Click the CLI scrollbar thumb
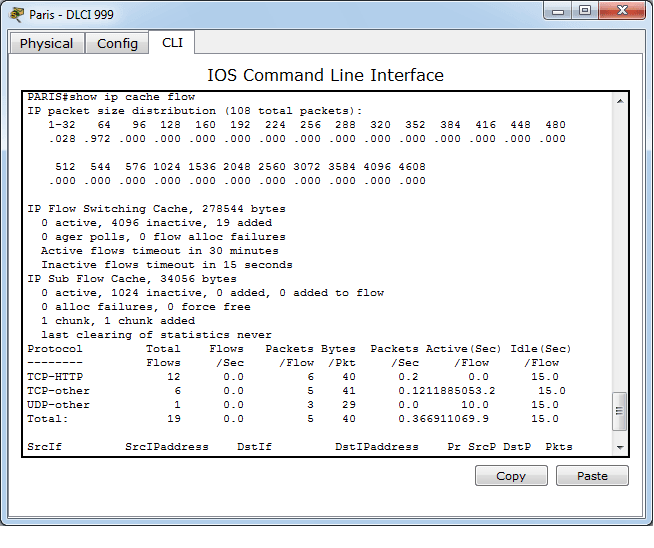Viewport: 654px width, 548px height. click(x=619, y=411)
